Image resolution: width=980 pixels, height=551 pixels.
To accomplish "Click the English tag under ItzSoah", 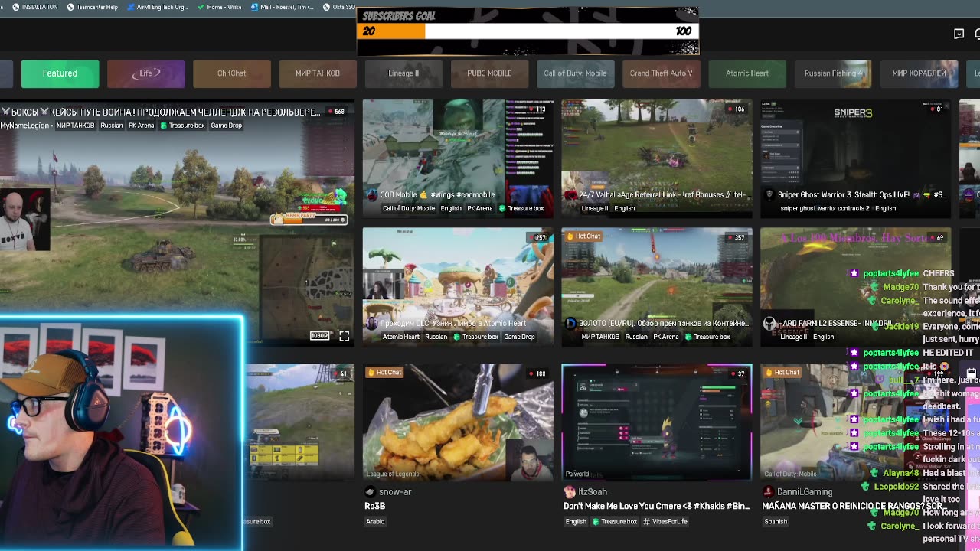I will 576,522.
